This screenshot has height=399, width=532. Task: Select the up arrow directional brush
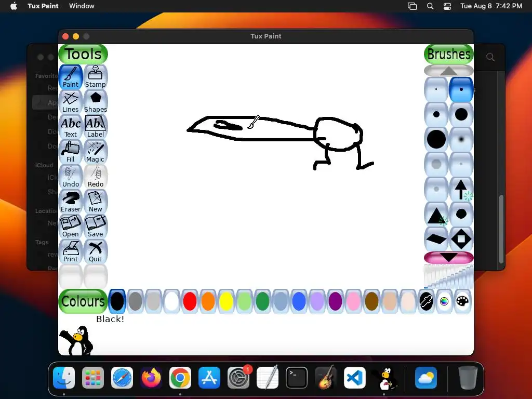(x=461, y=189)
